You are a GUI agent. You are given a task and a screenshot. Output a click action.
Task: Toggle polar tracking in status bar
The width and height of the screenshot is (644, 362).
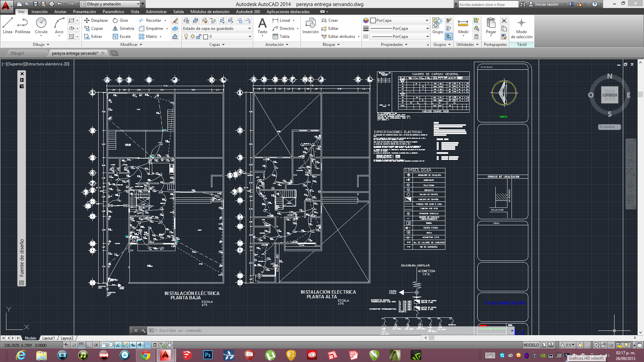96,345
